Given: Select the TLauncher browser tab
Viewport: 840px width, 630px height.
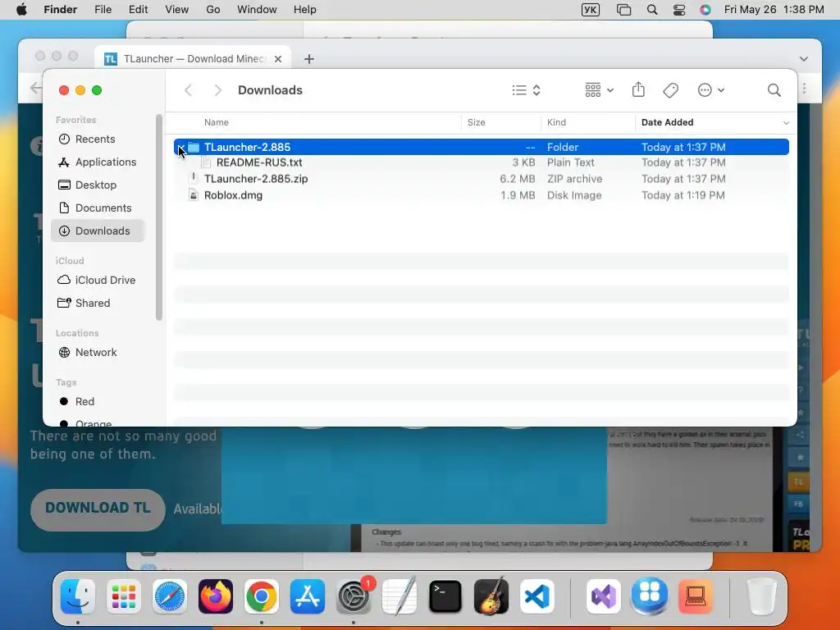Looking at the screenshot, I should click(193, 58).
